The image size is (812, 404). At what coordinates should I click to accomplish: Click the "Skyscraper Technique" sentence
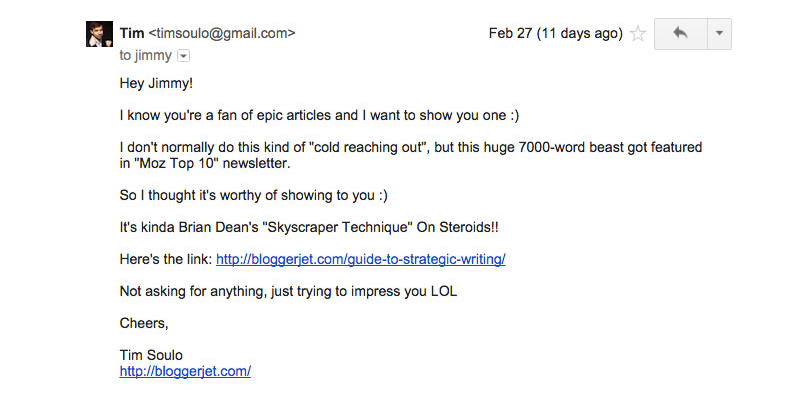tap(308, 227)
